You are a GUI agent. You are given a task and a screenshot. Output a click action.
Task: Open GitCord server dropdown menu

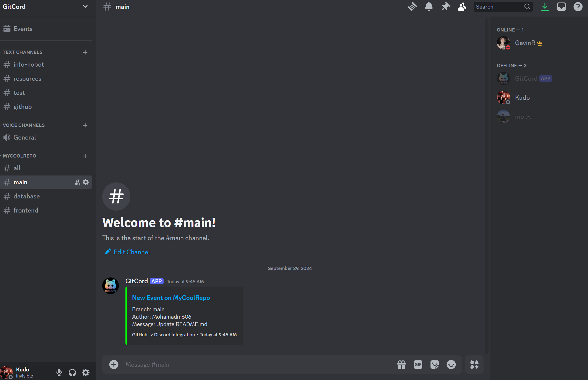85,7
